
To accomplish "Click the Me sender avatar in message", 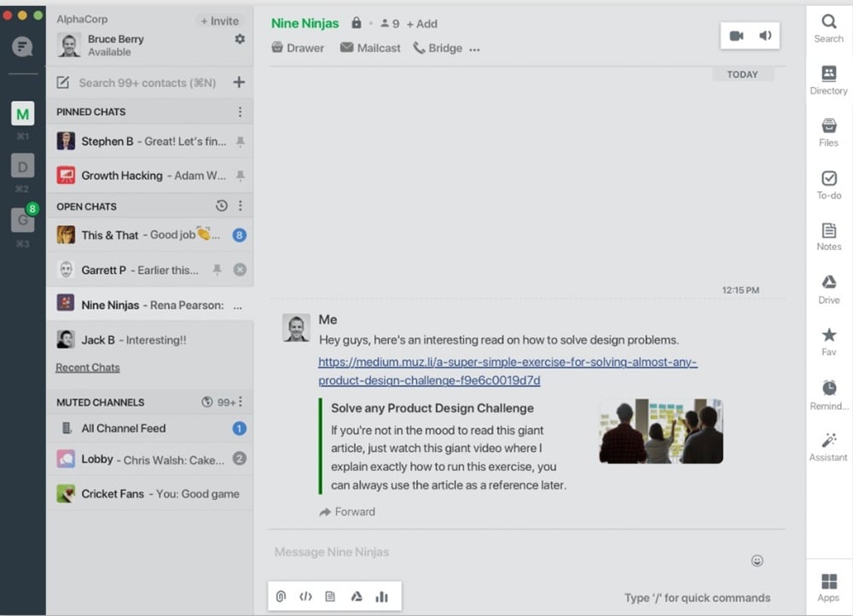I will [x=297, y=328].
